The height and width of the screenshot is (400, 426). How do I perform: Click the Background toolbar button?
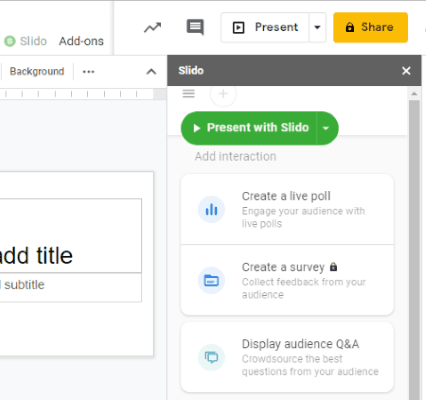pyautogui.click(x=37, y=71)
